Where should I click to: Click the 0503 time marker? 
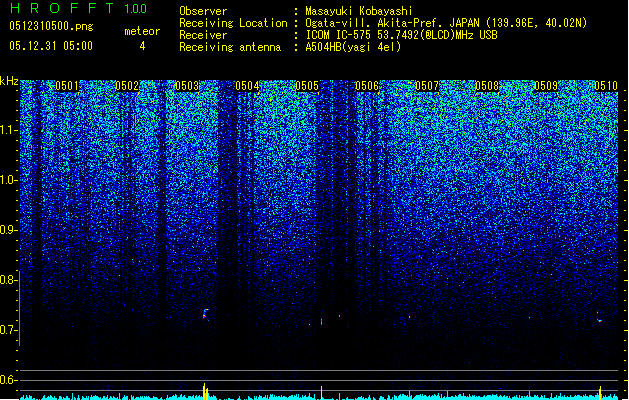point(187,86)
